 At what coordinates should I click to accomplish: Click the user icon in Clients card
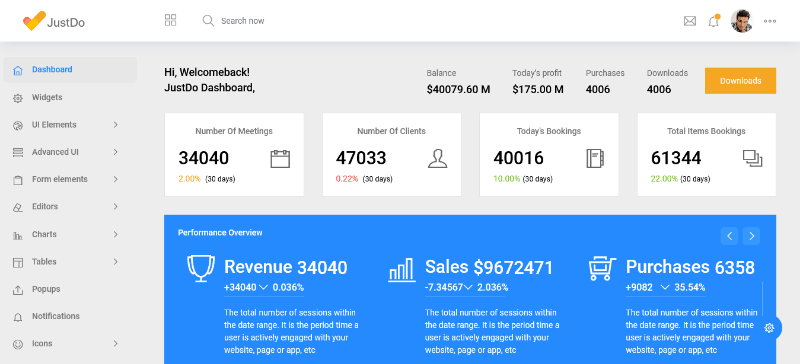(x=437, y=159)
